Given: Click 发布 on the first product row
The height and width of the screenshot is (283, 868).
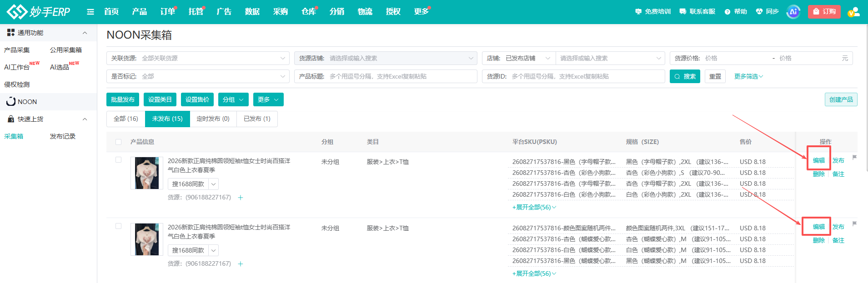Looking at the screenshot, I should [838, 160].
